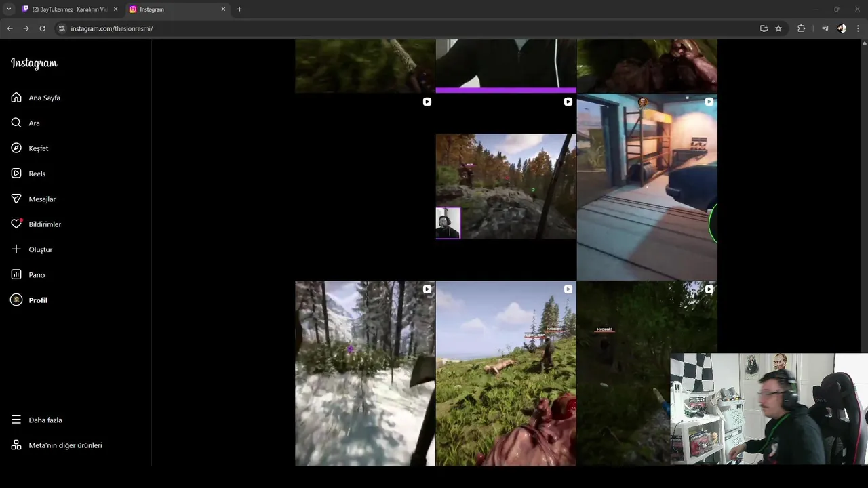Open the Reels icon in the sidebar
This screenshot has height=488, width=868.
point(16,174)
